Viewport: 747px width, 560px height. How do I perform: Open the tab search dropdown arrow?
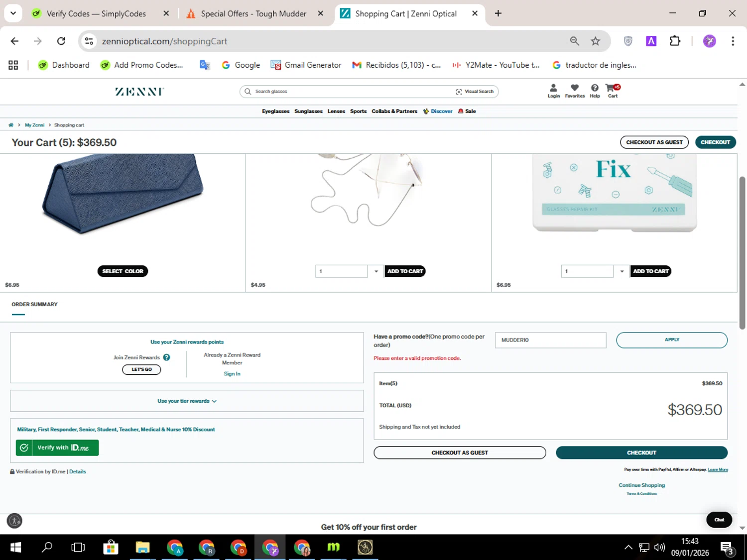pos(13,13)
